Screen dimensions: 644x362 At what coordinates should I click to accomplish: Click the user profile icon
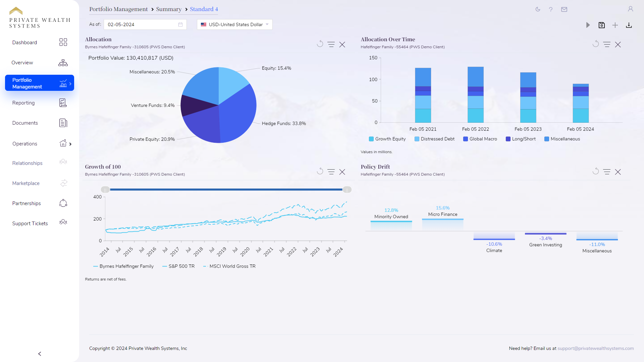[631, 9]
